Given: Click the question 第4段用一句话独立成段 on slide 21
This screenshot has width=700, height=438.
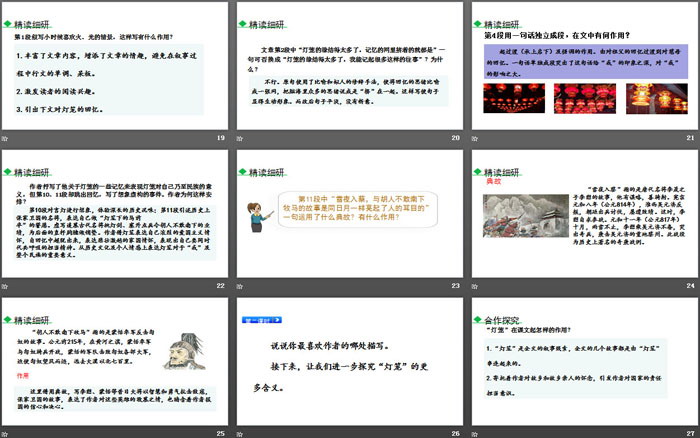Looking at the screenshot, I should [x=557, y=35].
